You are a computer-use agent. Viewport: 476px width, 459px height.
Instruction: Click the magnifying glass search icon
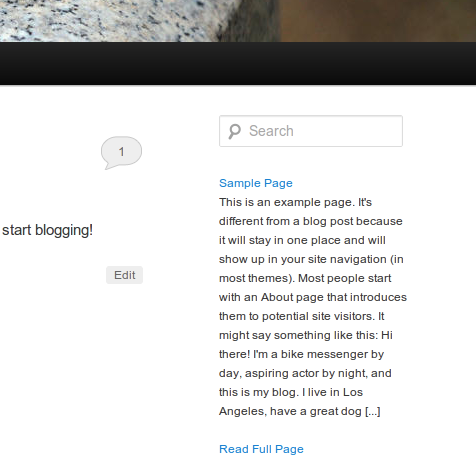[234, 131]
